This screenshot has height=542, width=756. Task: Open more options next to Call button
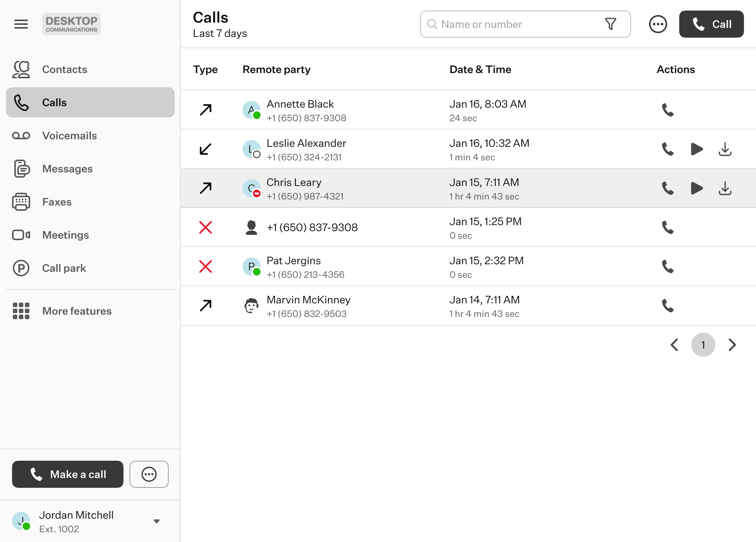[x=658, y=24]
